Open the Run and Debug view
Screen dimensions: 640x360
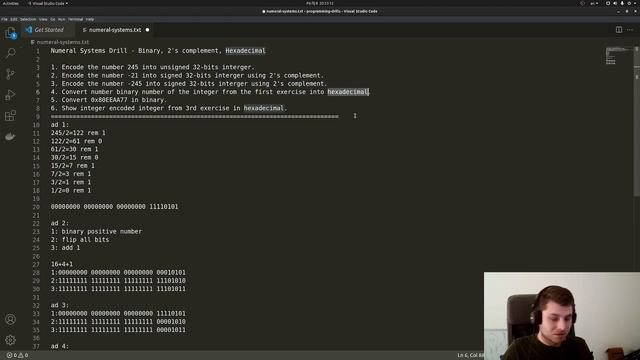(11, 95)
